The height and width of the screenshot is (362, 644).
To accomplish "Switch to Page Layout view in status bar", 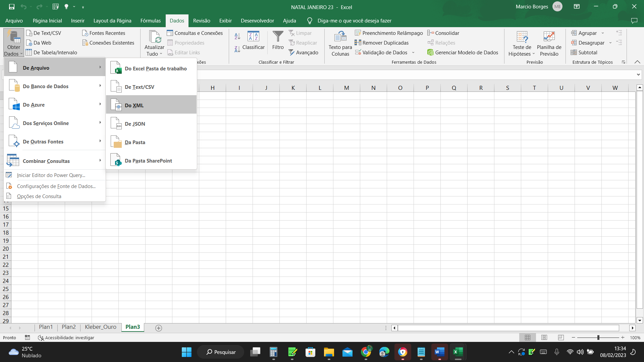I will (x=544, y=338).
